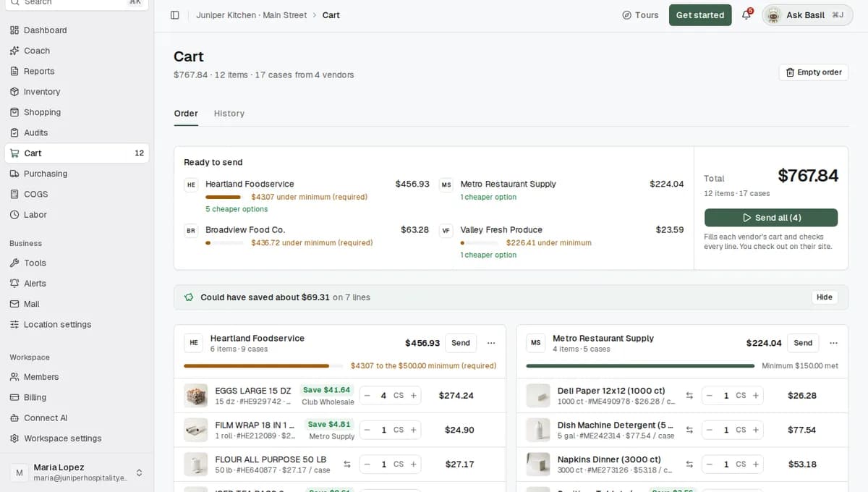
Task: Open COGS from the sidebar
Action: 77,194
